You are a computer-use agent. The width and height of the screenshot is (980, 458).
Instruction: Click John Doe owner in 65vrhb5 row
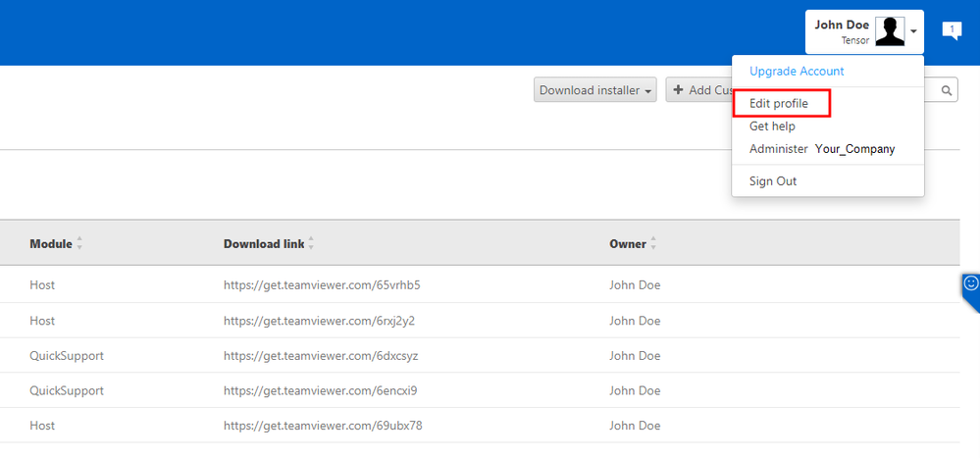point(635,285)
